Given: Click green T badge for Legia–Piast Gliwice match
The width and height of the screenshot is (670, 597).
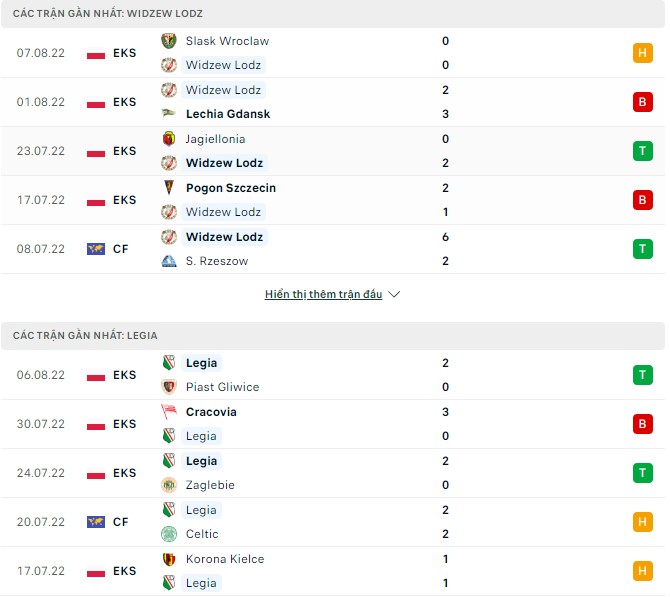Looking at the screenshot, I should [642, 375].
